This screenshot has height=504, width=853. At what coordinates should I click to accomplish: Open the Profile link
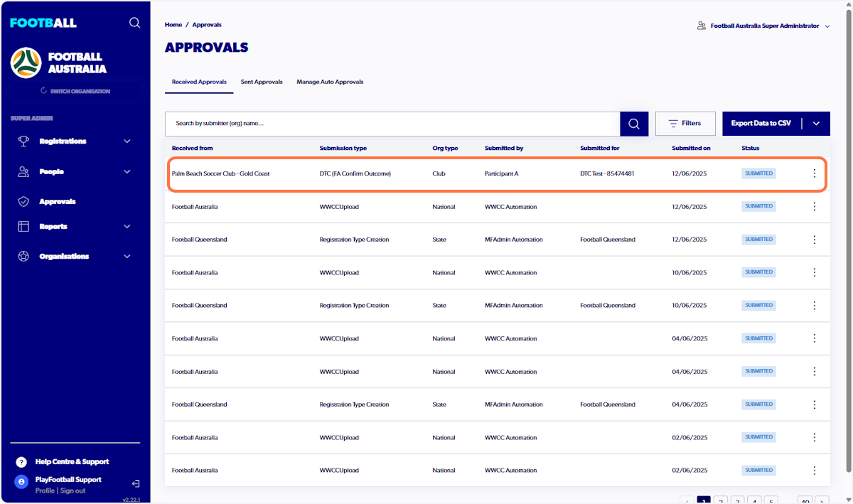[x=45, y=490]
